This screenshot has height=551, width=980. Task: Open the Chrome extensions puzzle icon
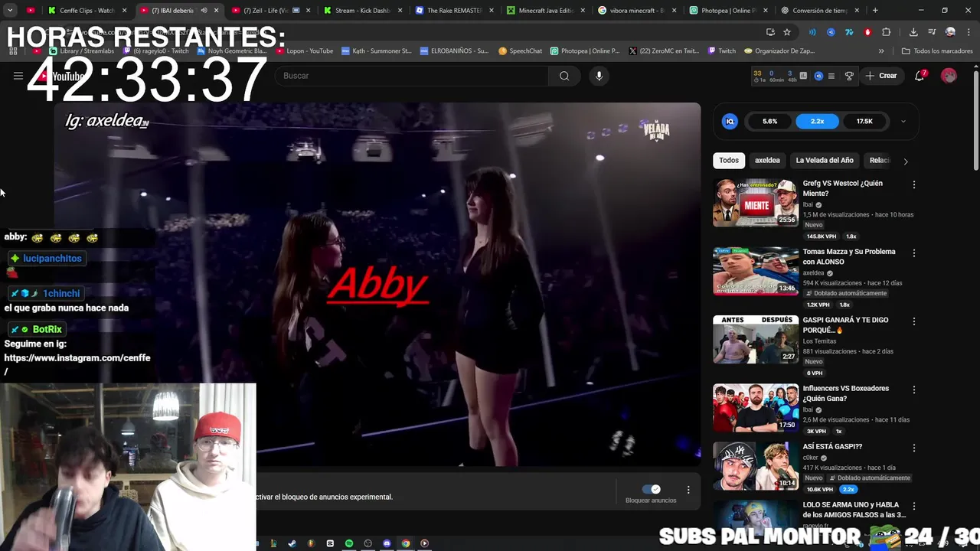pyautogui.click(x=886, y=32)
